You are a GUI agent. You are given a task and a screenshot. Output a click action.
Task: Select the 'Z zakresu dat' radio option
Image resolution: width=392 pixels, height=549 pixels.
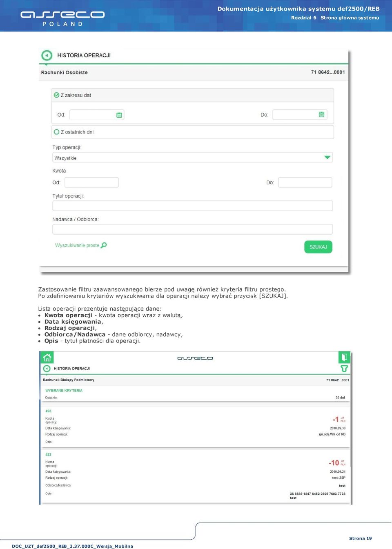click(x=57, y=95)
